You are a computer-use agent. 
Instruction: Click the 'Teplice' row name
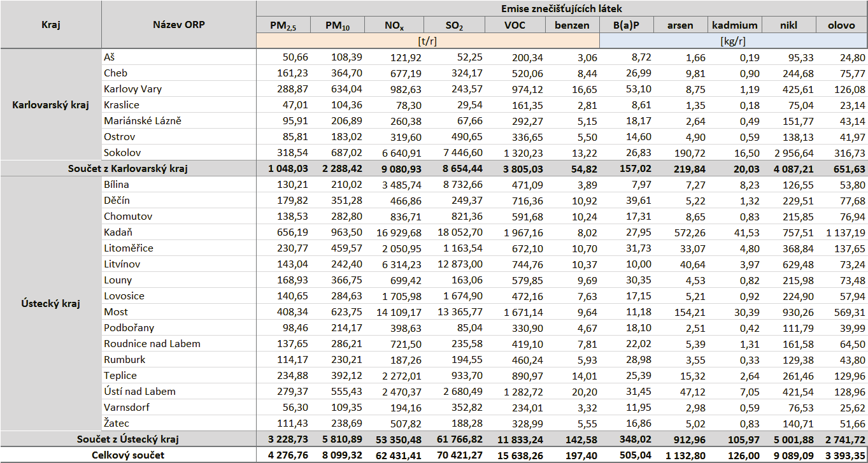point(120,376)
